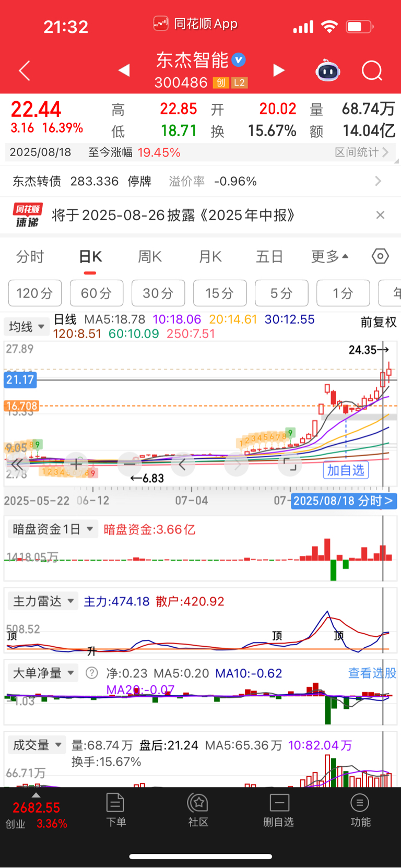Open search with magnifier icon
This screenshot has height=868, width=401.
coord(372,70)
